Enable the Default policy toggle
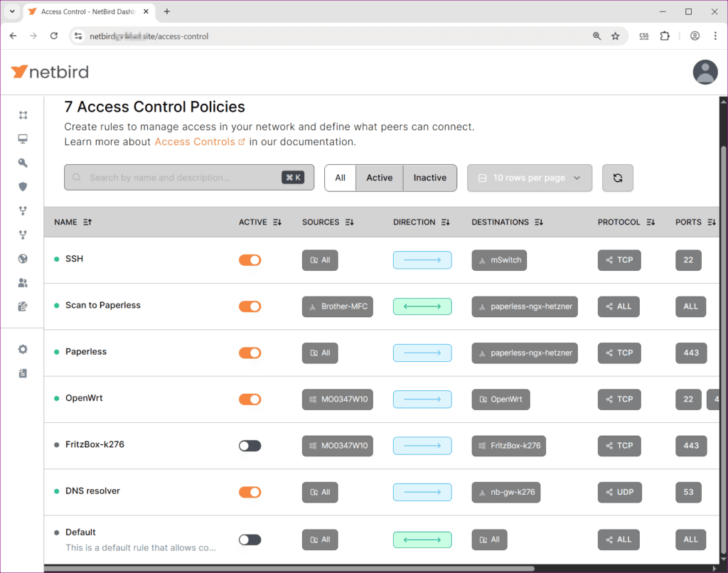 coord(250,540)
